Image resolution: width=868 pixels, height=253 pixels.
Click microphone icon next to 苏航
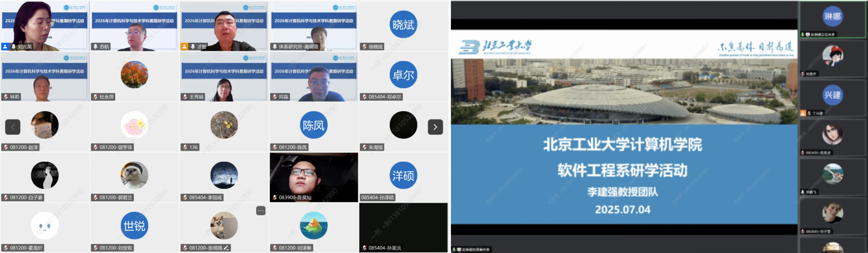pyautogui.click(x=95, y=47)
